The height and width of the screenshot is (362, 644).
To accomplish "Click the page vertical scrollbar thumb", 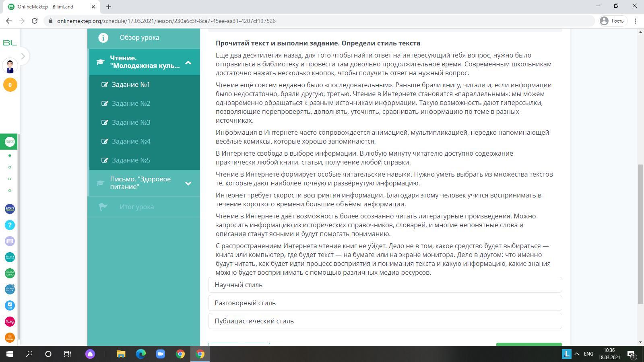I will [640, 234].
